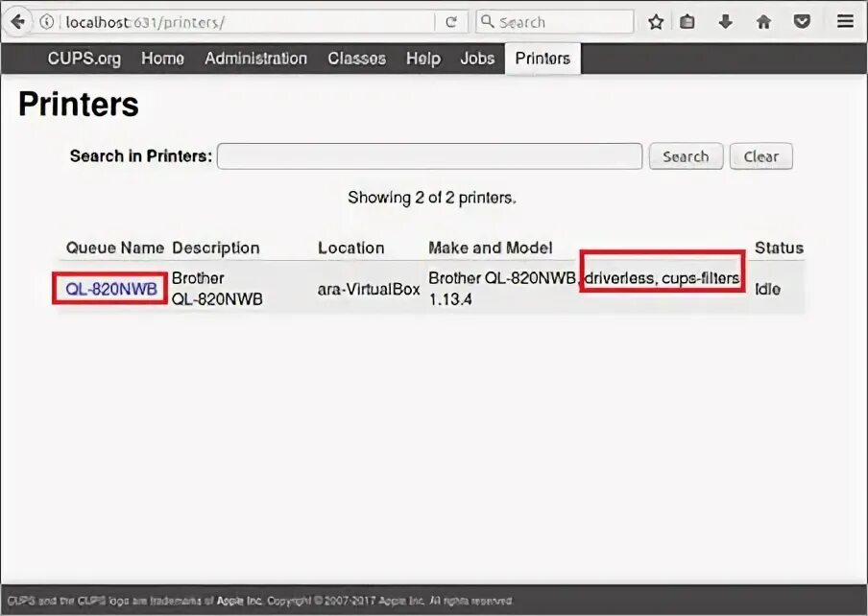Focus the Search in Printers text field
Image resolution: width=868 pixels, height=616 pixels.
tap(429, 156)
